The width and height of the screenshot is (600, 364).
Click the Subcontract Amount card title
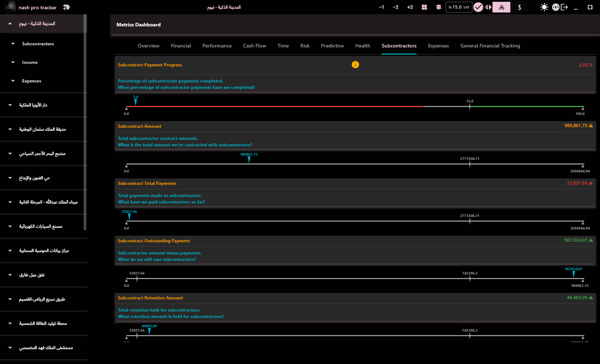(139, 126)
